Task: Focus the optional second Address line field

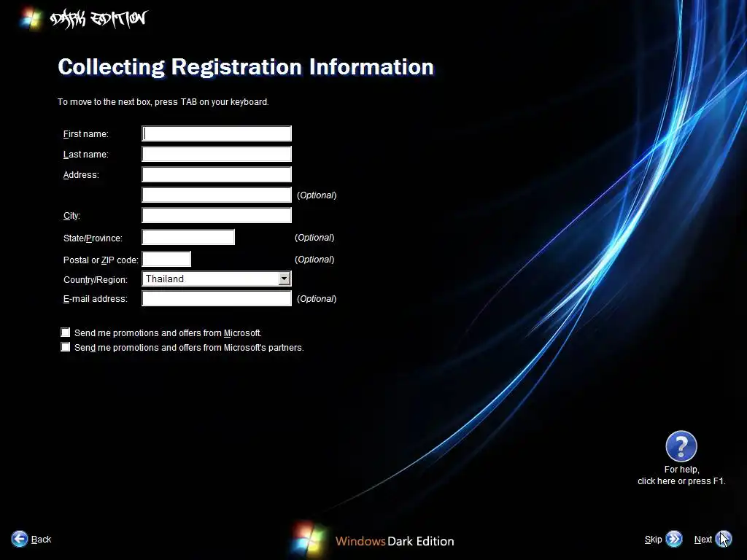Action: click(217, 195)
